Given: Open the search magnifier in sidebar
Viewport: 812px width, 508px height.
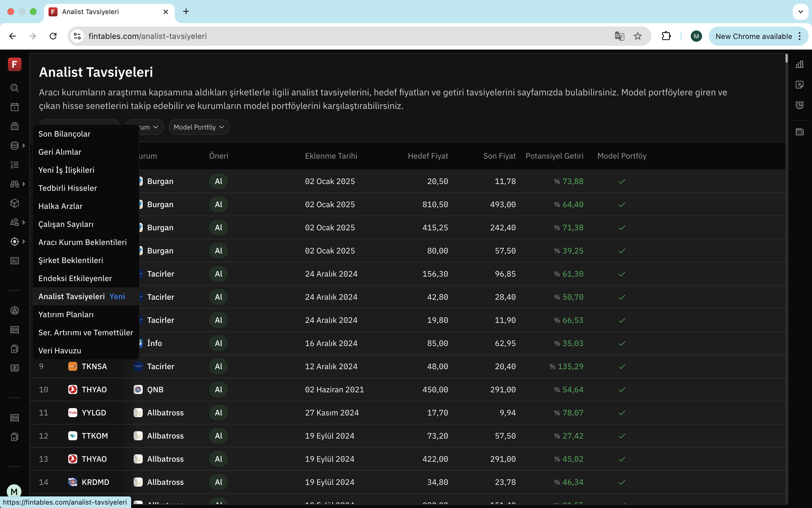Looking at the screenshot, I should (14, 88).
